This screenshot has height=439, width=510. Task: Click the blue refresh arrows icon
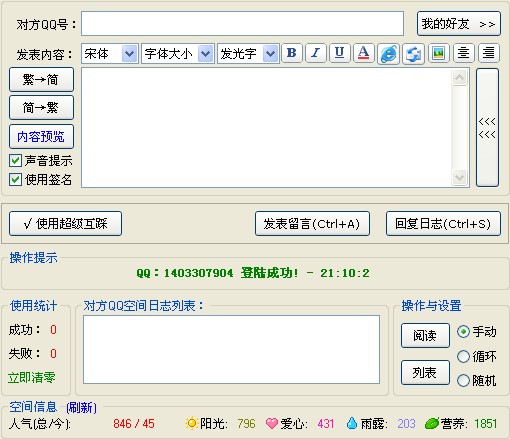tap(413, 53)
